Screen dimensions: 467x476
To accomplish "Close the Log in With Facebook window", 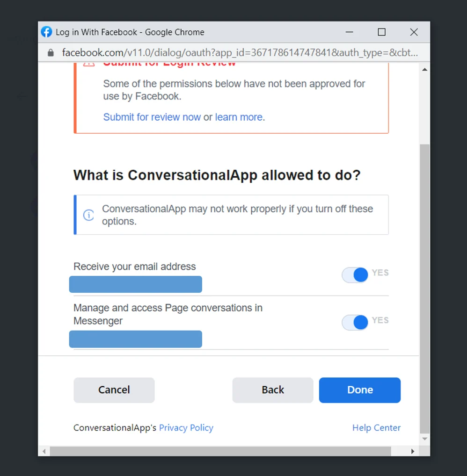I will pyautogui.click(x=414, y=32).
